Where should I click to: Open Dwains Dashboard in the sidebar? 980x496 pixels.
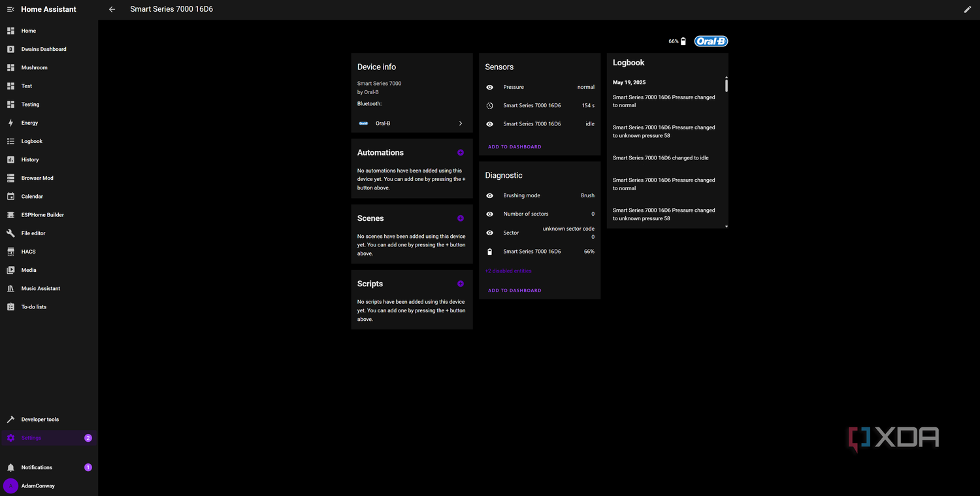[49, 49]
